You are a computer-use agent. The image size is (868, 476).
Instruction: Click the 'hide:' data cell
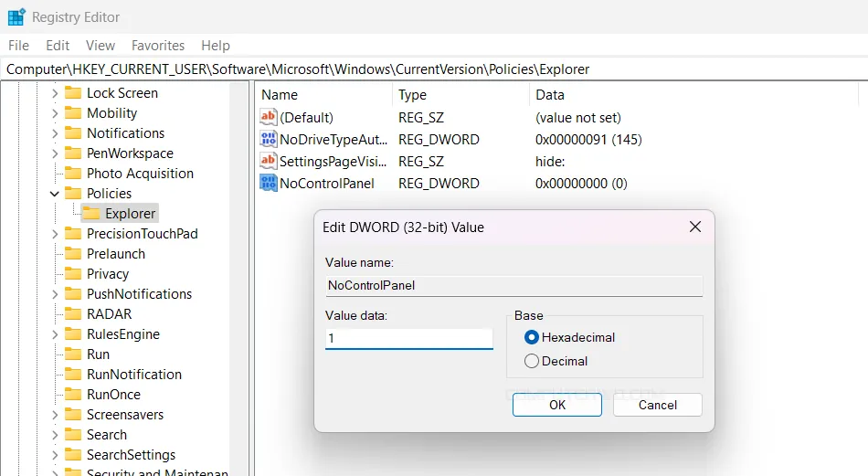coord(550,162)
